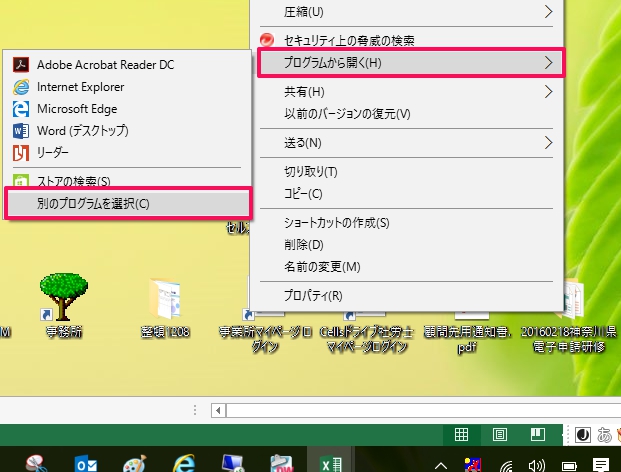621x472 pixels.
Task: Select 事業所マイページログイン desktop shortcut label
Action: 265,339
